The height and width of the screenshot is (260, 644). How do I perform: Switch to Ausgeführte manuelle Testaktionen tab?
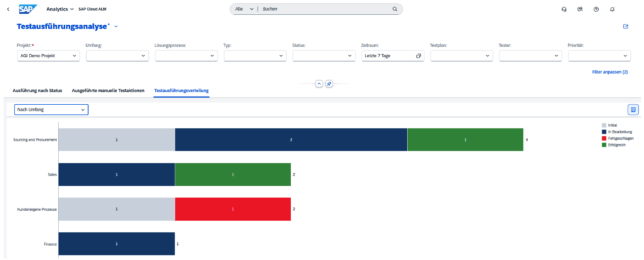tap(108, 90)
